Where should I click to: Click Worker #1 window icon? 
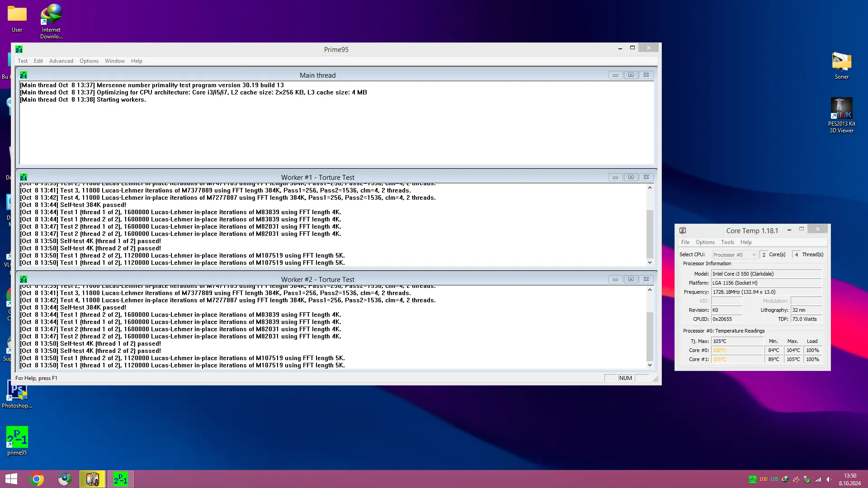[x=24, y=177]
